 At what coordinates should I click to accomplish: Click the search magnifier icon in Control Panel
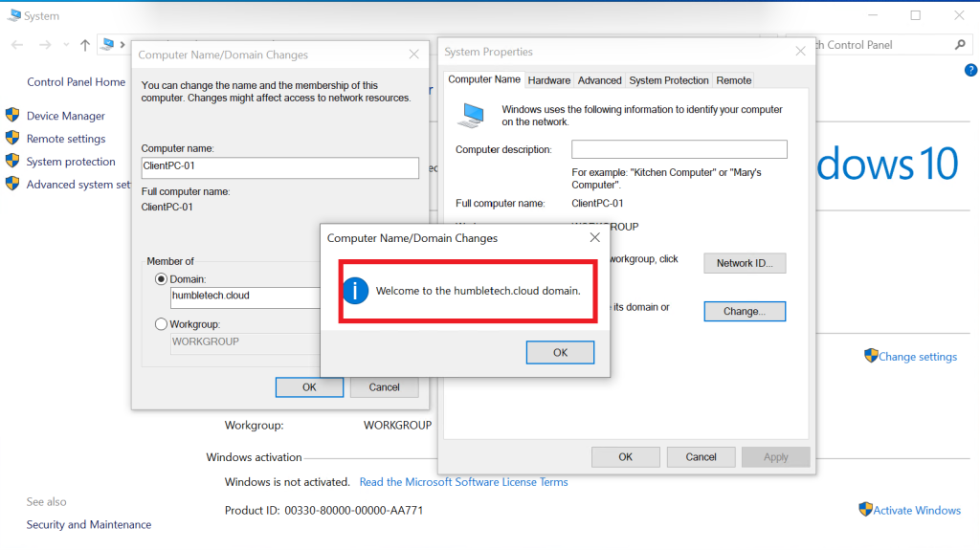961,45
